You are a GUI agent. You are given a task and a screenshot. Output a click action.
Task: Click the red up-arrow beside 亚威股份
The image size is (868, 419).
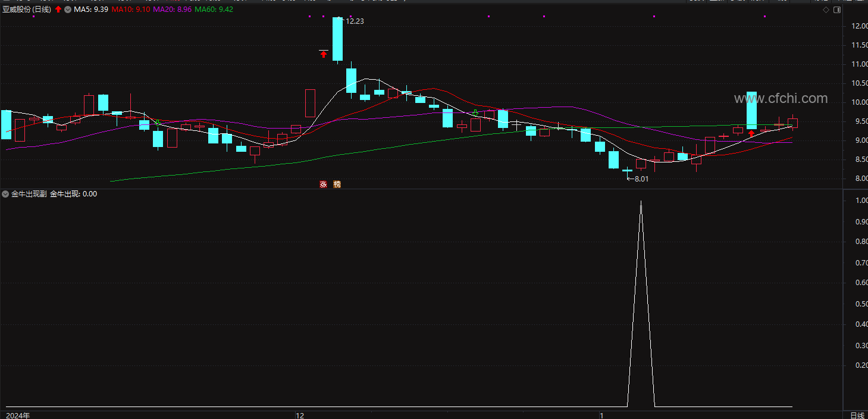coord(58,10)
